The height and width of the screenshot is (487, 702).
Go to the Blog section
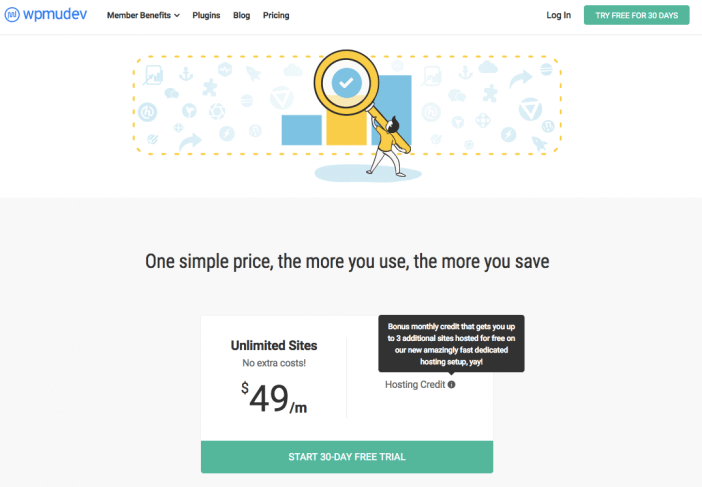(x=241, y=15)
